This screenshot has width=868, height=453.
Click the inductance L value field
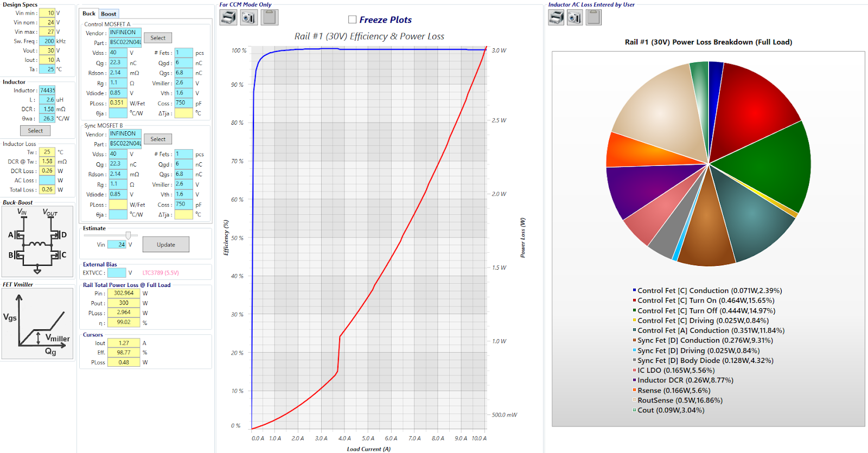pyautogui.click(x=47, y=100)
